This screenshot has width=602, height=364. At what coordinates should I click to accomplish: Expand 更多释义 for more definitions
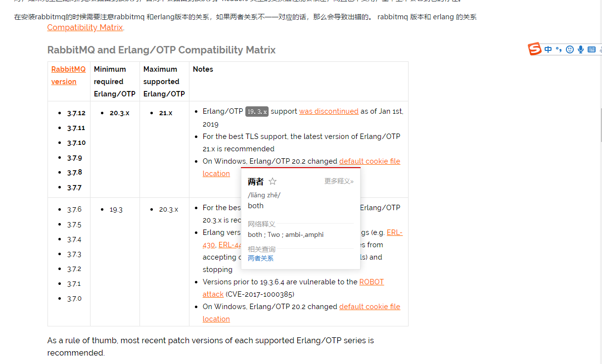[339, 181]
